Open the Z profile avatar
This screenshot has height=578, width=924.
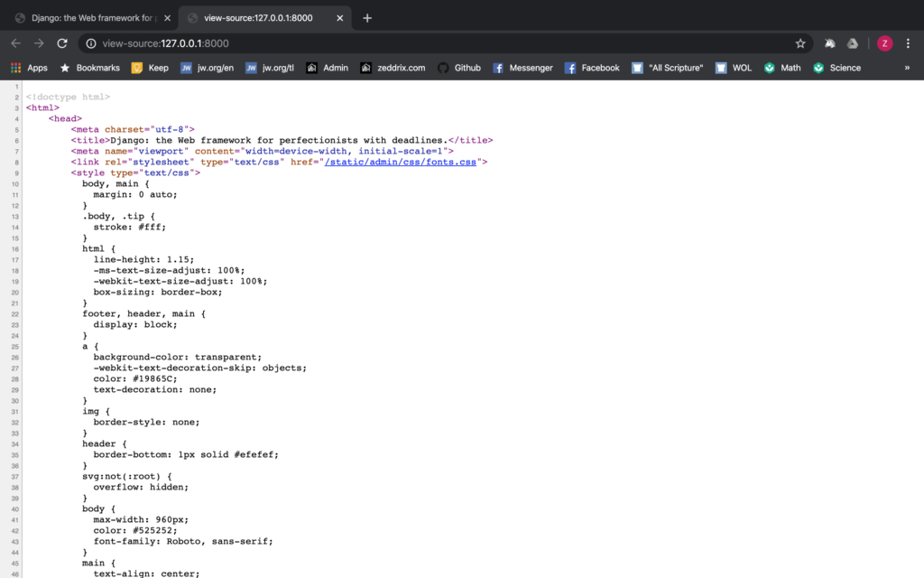point(884,43)
